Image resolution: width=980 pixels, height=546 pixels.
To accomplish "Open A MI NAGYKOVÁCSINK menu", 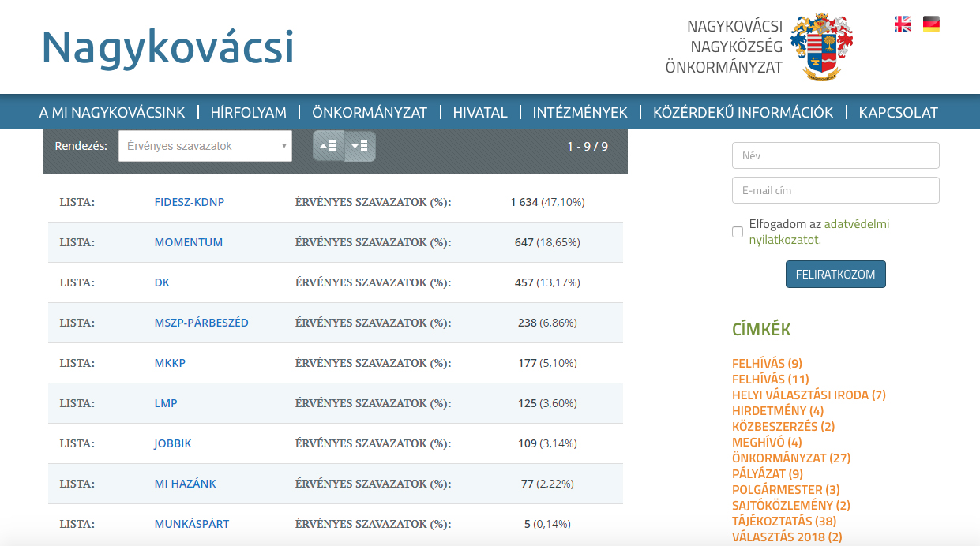I will pyautogui.click(x=112, y=113).
